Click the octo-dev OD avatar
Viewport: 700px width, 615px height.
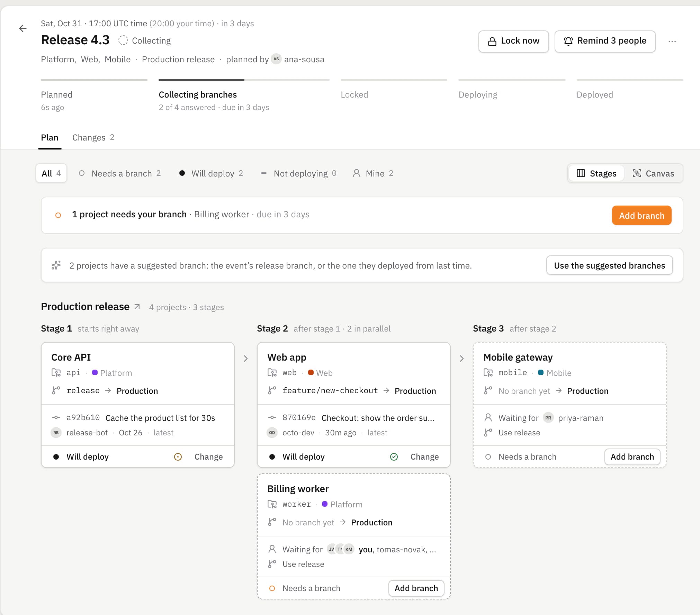click(x=272, y=433)
